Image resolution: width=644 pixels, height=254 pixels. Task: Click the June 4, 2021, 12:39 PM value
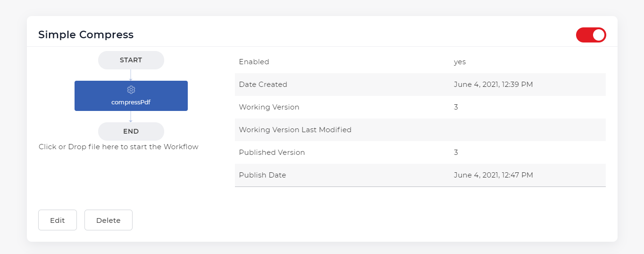(x=493, y=85)
